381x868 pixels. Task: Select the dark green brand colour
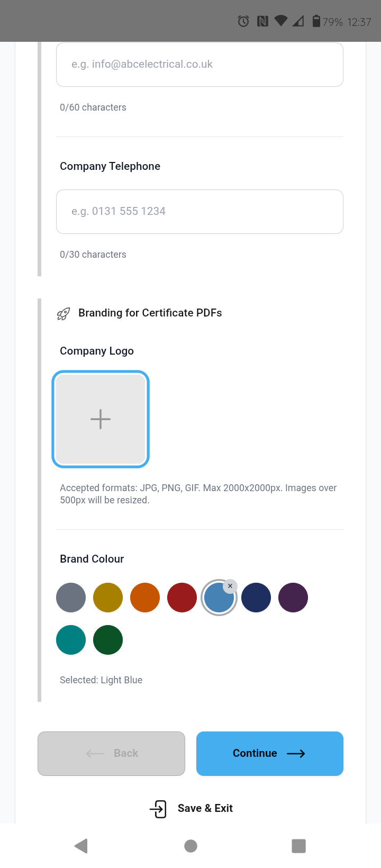tap(107, 639)
